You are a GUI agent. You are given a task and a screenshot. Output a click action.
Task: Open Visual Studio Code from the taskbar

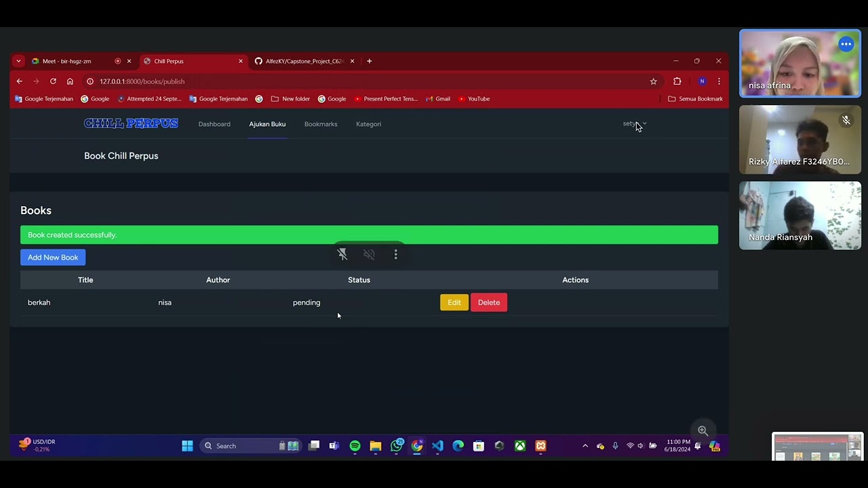(437, 446)
